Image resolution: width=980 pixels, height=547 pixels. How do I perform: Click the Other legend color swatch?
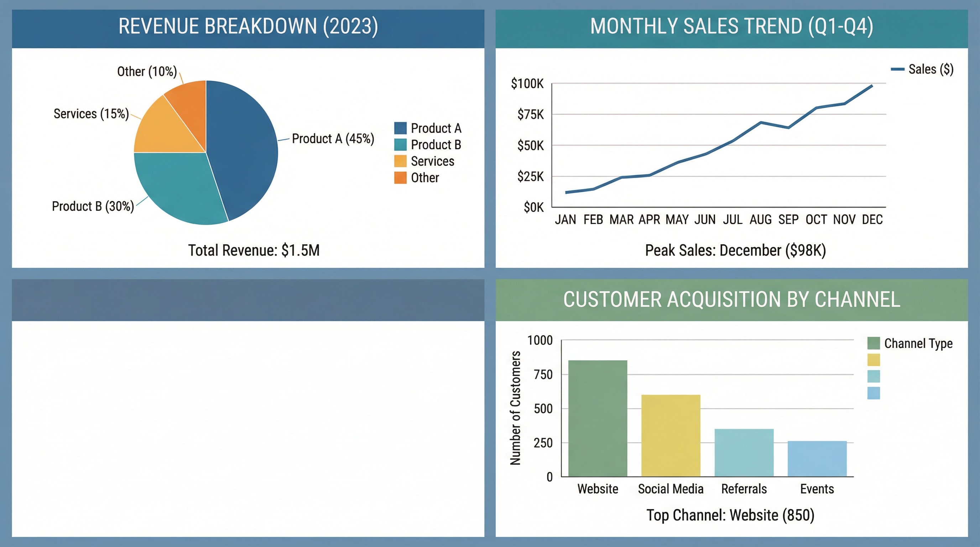(x=400, y=178)
